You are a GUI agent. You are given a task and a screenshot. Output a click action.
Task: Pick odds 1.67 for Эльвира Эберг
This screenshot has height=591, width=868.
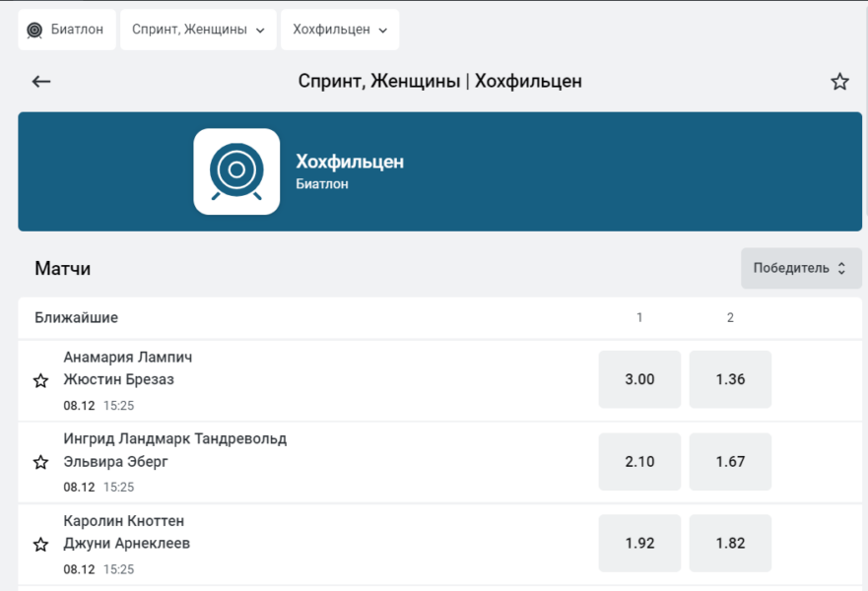pyautogui.click(x=730, y=461)
